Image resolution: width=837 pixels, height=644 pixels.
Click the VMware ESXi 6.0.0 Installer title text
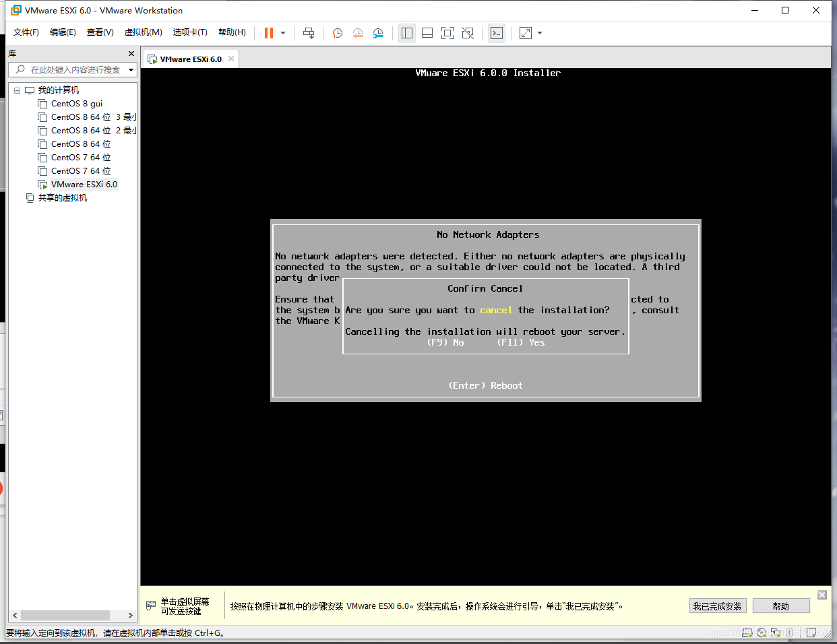tap(488, 73)
